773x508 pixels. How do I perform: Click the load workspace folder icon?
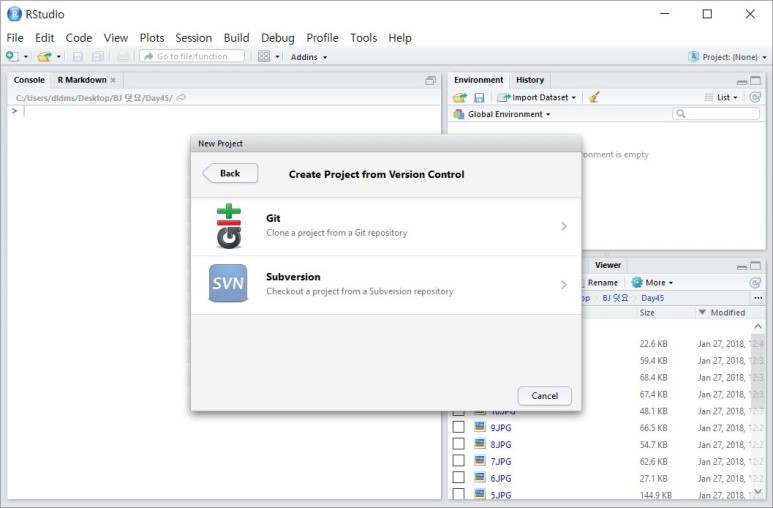pyautogui.click(x=459, y=98)
